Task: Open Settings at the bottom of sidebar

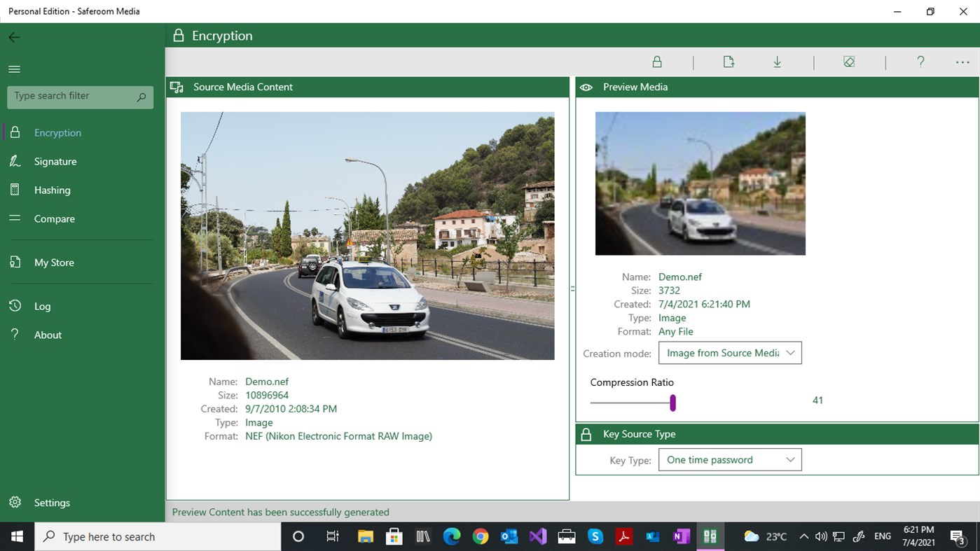Action: 15,503
